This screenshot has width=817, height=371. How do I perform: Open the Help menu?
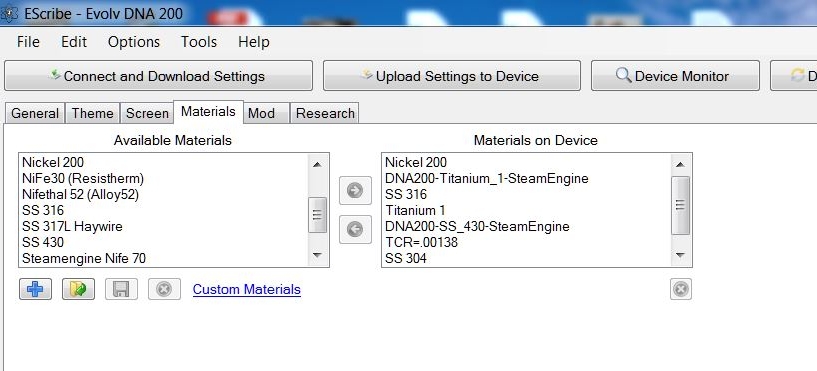[x=254, y=42]
